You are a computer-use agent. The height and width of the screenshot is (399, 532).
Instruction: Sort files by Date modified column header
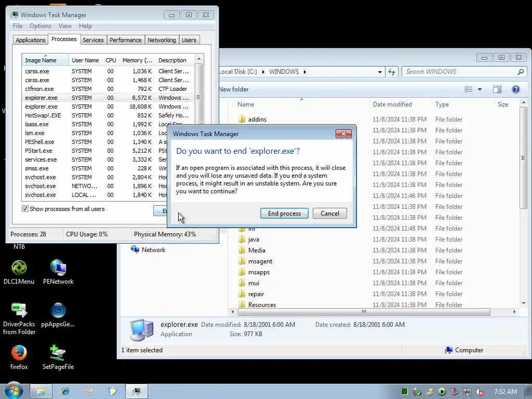point(401,104)
